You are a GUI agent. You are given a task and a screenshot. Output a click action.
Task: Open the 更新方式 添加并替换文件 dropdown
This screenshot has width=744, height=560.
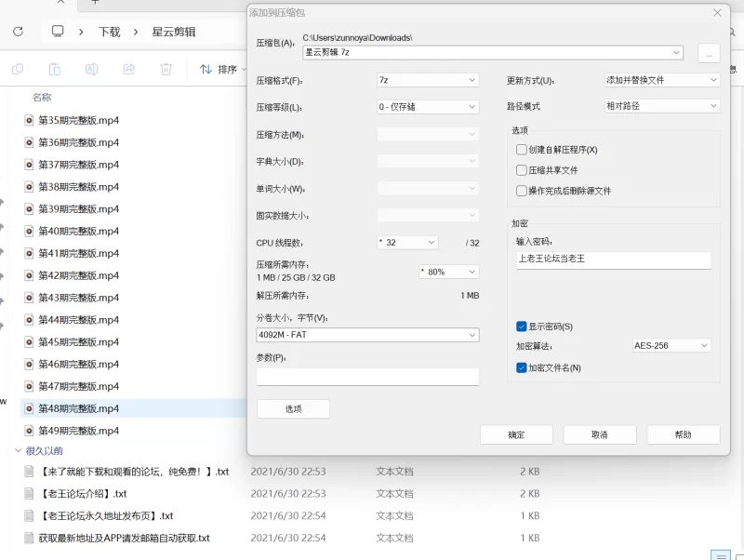(662, 80)
